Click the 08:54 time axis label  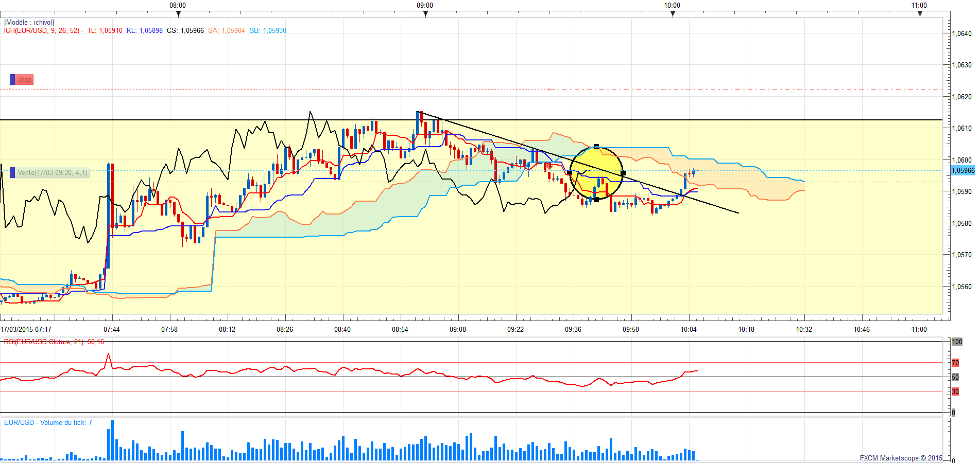point(400,329)
